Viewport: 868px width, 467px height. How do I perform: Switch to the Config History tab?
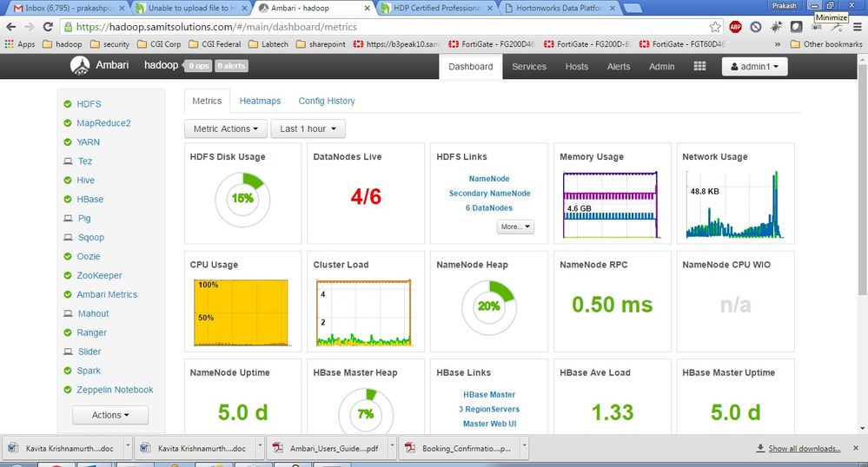(327, 102)
